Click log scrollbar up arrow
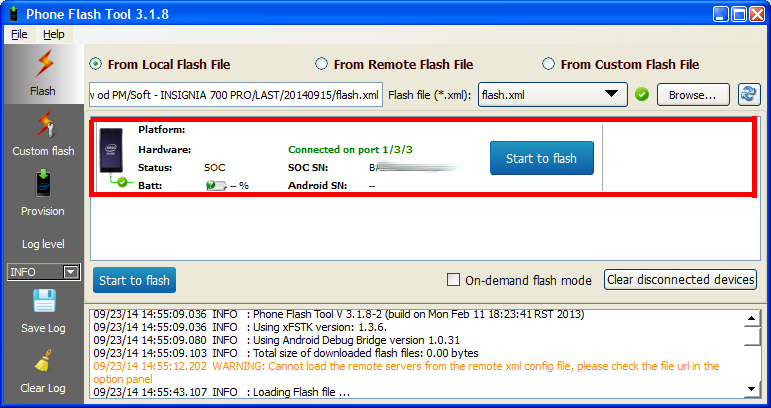771x408 pixels. (751, 318)
